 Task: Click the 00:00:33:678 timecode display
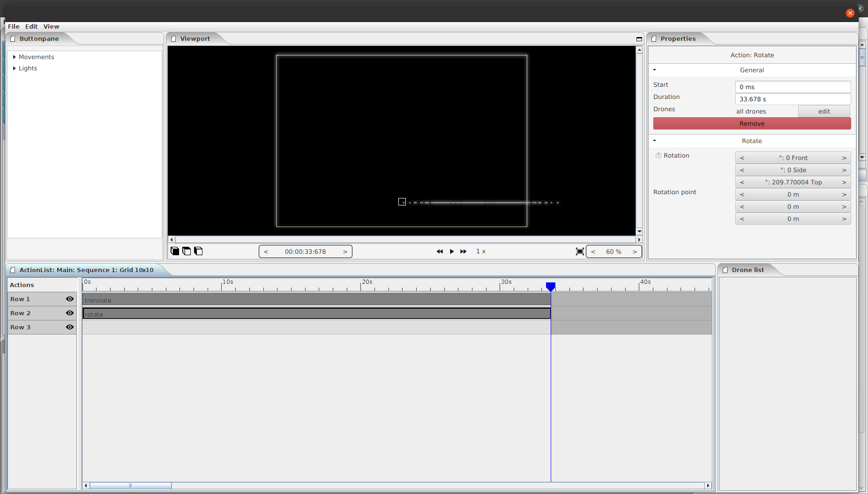[305, 251]
